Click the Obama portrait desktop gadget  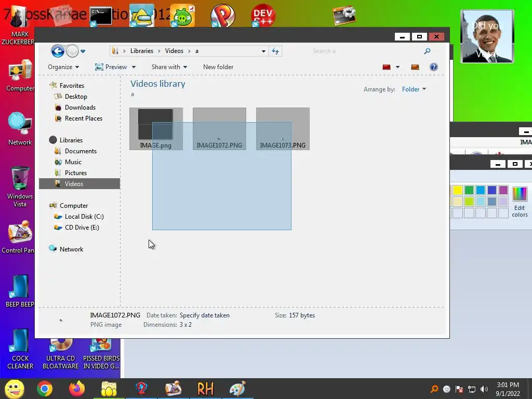point(487,36)
